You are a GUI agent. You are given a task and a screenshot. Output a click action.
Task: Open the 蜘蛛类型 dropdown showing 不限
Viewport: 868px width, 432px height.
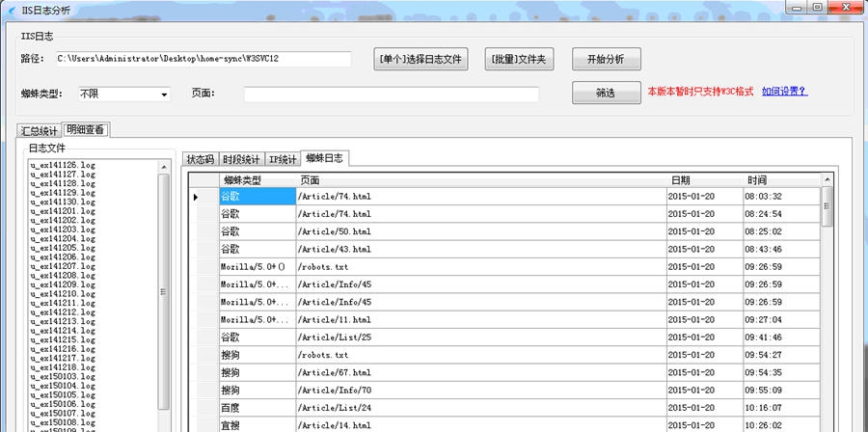point(124,94)
